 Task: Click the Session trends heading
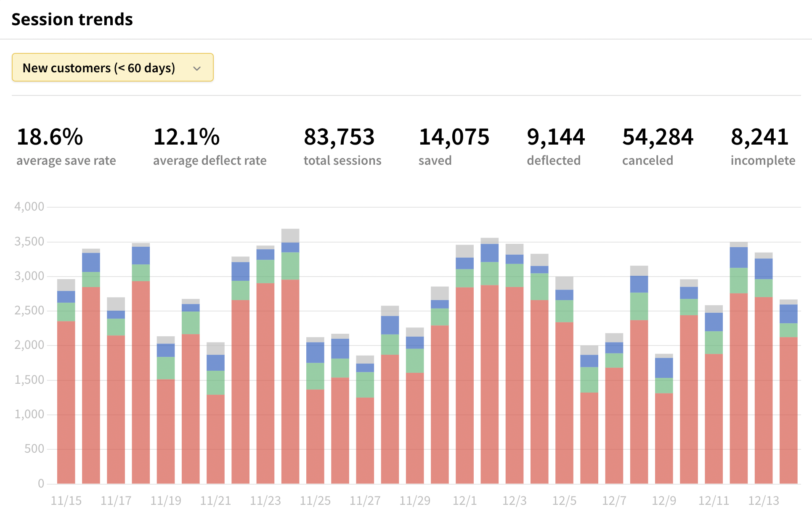pos(72,19)
